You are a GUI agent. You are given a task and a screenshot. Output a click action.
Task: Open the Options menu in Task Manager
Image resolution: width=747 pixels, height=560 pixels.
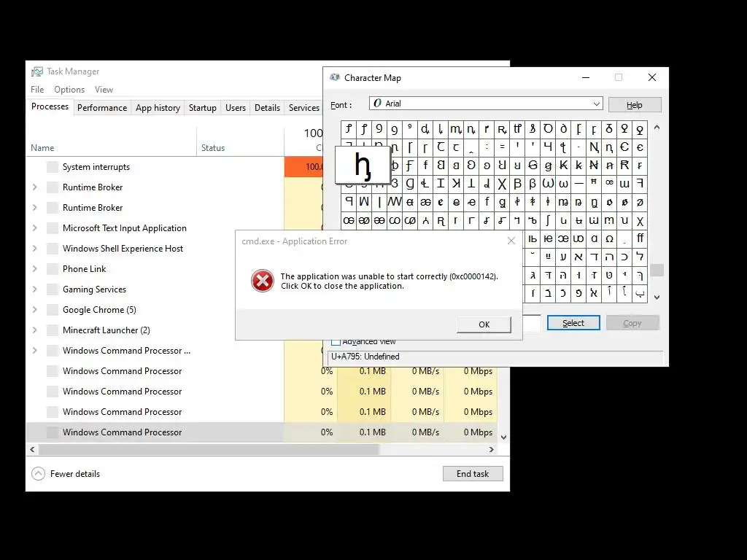69,90
